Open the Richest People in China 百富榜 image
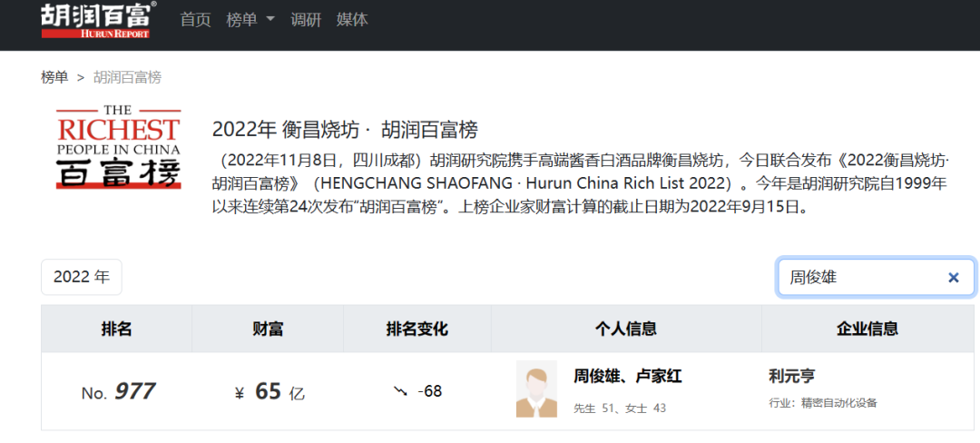This screenshot has height=443, width=980. tap(118, 147)
